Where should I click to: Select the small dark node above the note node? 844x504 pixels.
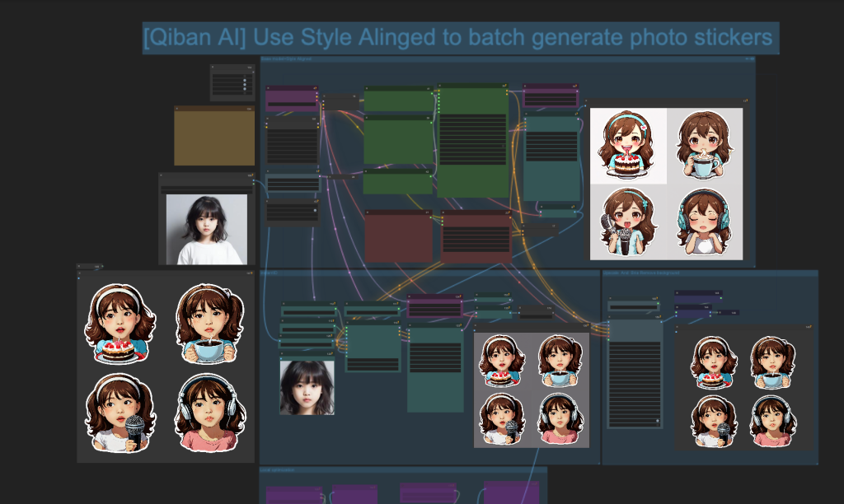click(x=232, y=83)
